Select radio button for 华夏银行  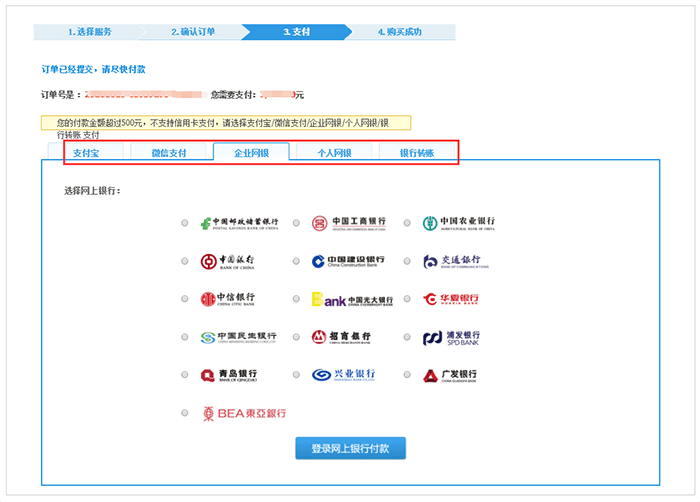(407, 299)
